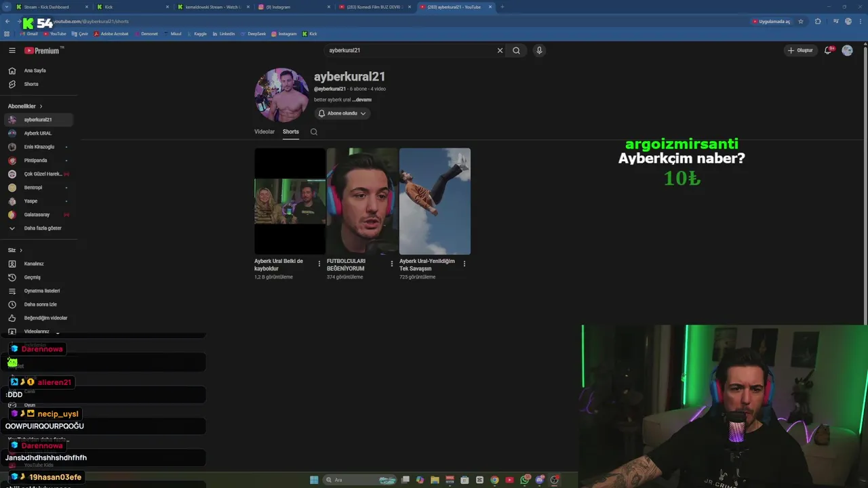Open a new browser tab
Viewport: 868px width, 488px height.
502,7
